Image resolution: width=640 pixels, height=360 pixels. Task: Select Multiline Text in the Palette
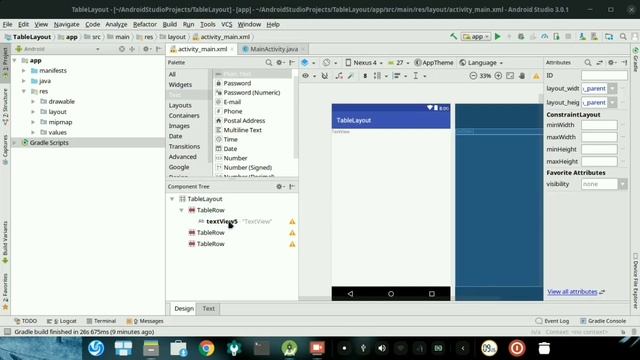coord(242,130)
